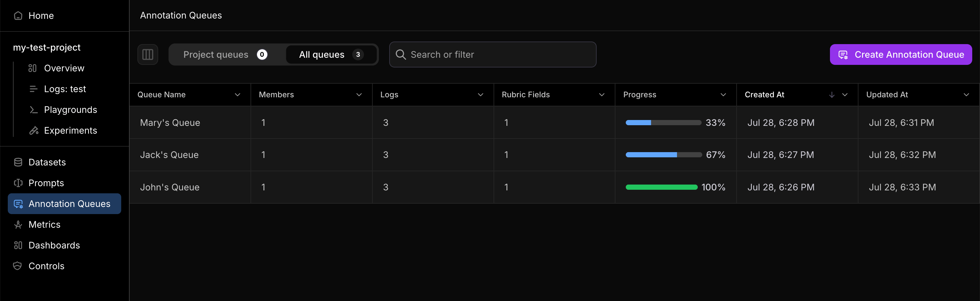Click the Home icon in sidebar
980x301 pixels.
[18, 16]
